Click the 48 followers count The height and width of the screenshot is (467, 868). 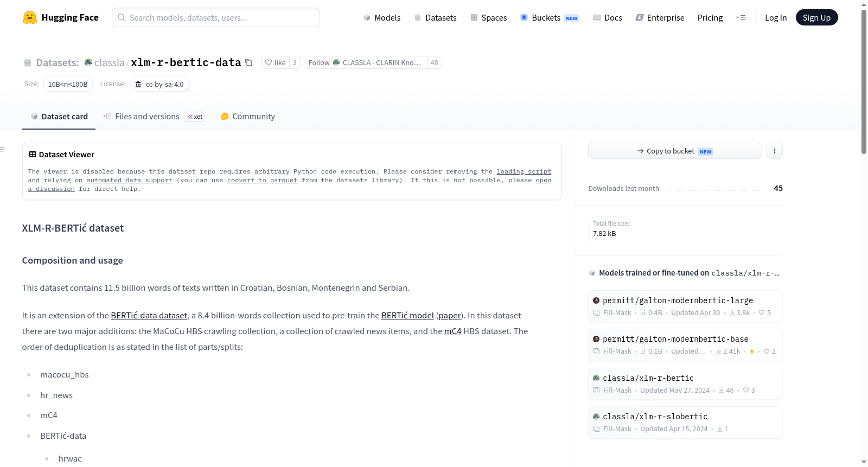pyautogui.click(x=435, y=62)
